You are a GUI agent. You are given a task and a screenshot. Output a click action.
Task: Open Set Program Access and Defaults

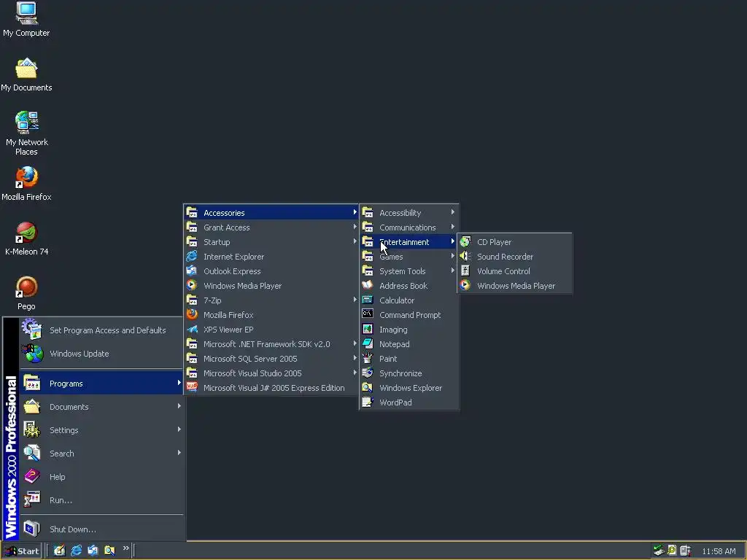pos(101,330)
